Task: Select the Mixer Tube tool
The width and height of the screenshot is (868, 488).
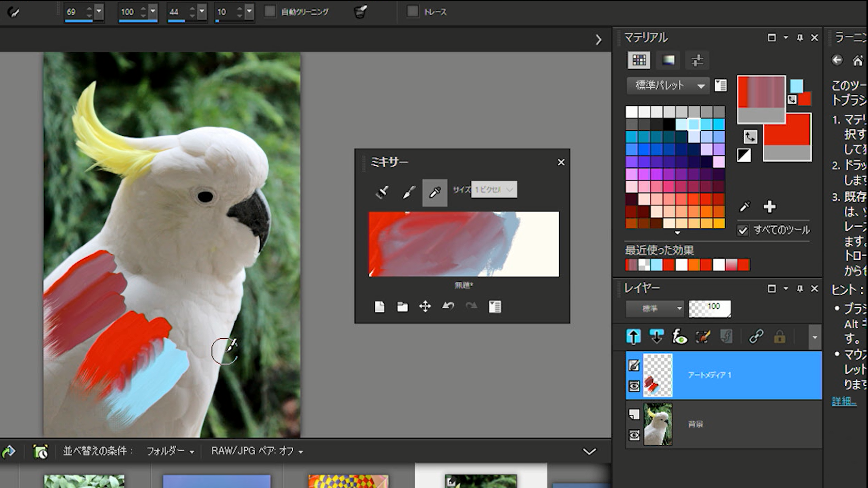Action: click(382, 192)
